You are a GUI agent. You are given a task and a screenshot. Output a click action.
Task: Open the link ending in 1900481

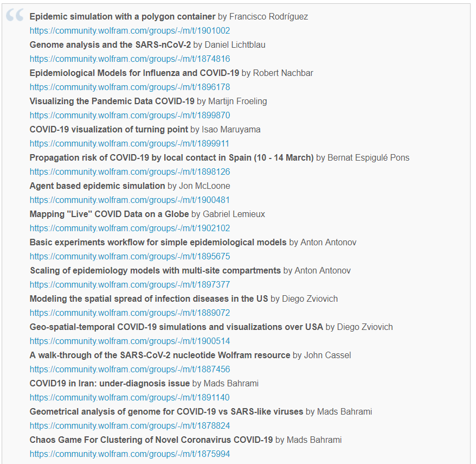(130, 200)
